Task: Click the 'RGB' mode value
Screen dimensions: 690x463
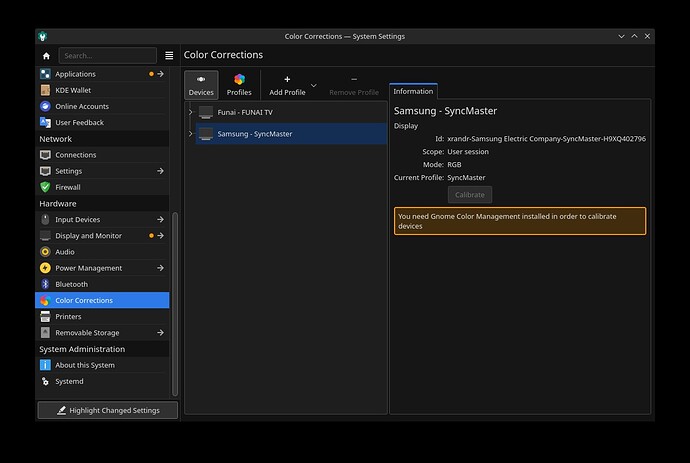Action: click(x=454, y=165)
